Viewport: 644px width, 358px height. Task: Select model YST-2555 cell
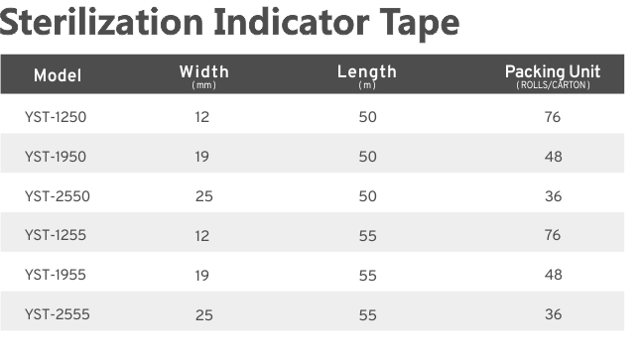58,314
